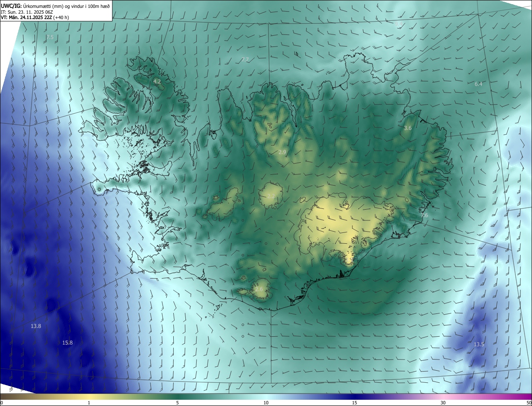The height and width of the screenshot is (406, 532).
Task: Click the 7.5 value label on the map
Action: click(x=50, y=37)
